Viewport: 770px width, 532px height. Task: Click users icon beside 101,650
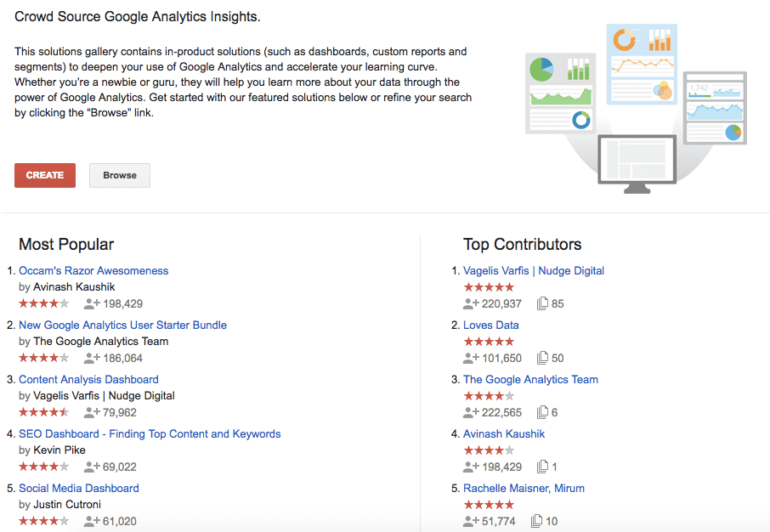tap(471, 358)
